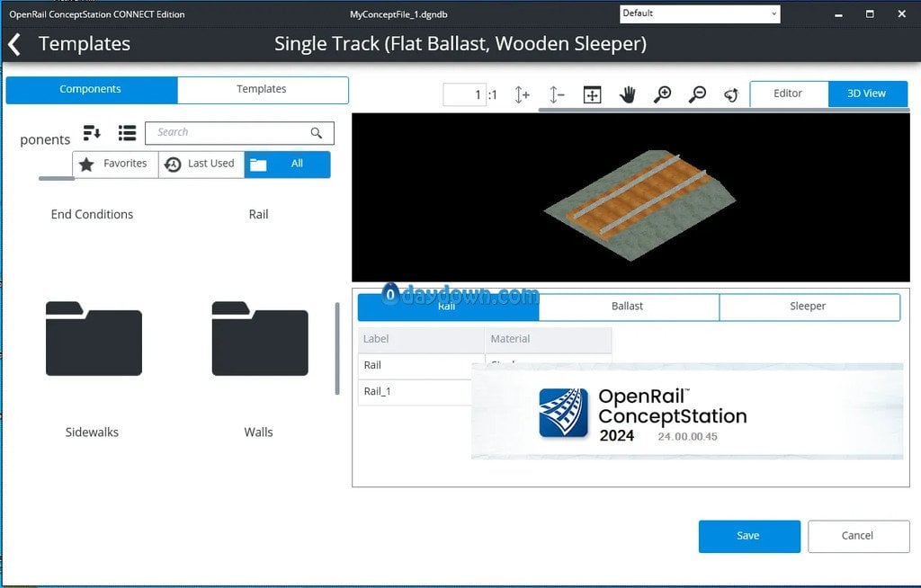Viewport: 921px width, 588px height.
Task: Click the search magnifier icon
Action: (x=316, y=133)
